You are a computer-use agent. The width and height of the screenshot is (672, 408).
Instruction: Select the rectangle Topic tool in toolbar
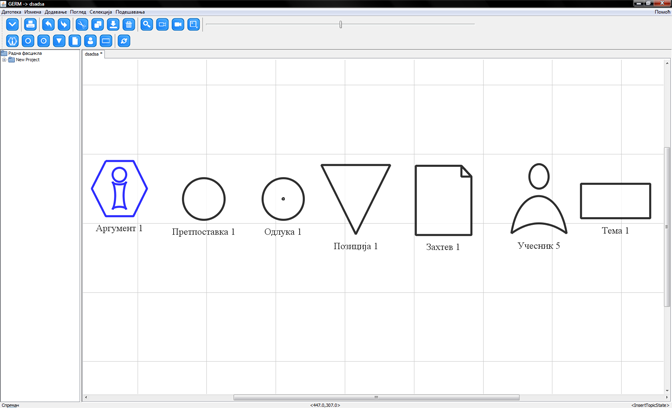click(106, 41)
